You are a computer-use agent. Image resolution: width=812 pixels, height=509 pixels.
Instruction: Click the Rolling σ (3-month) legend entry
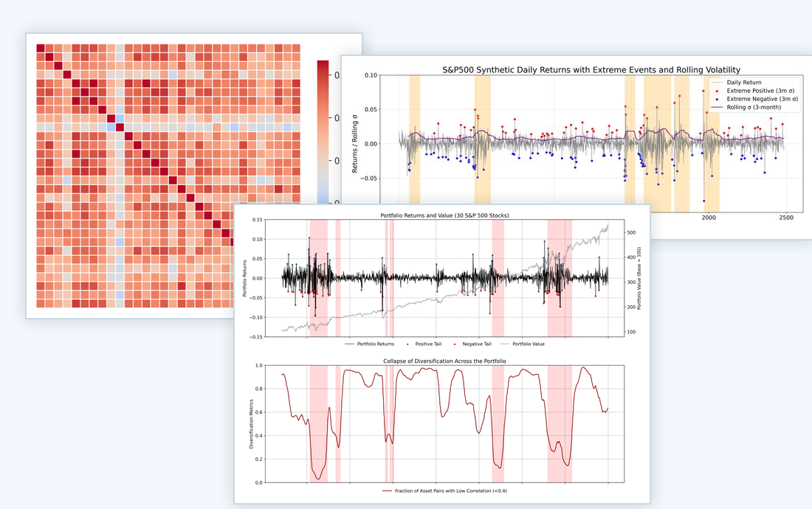[x=746, y=107]
